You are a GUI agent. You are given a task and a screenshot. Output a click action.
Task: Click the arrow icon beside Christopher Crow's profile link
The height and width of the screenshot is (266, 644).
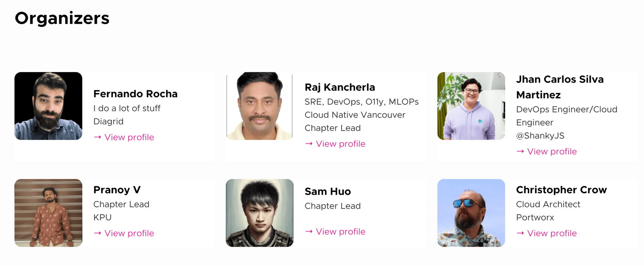tap(520, 233)
